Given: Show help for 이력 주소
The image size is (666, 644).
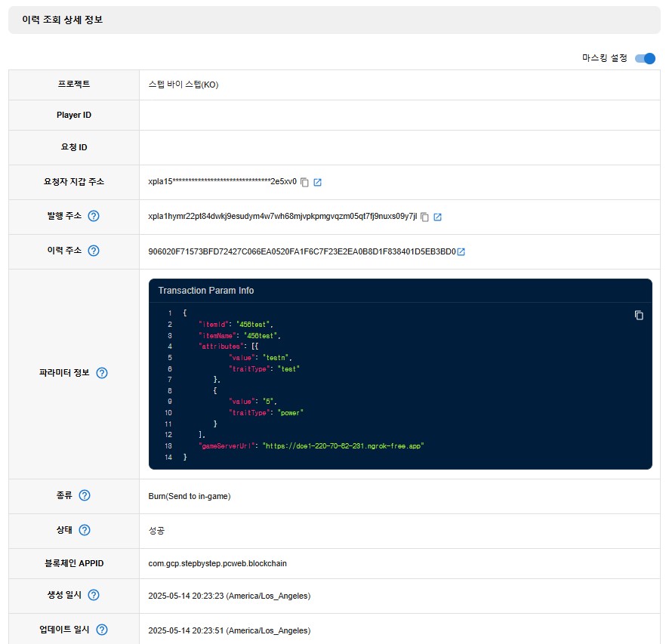Looking at the screenshot, I should [94, 251].
